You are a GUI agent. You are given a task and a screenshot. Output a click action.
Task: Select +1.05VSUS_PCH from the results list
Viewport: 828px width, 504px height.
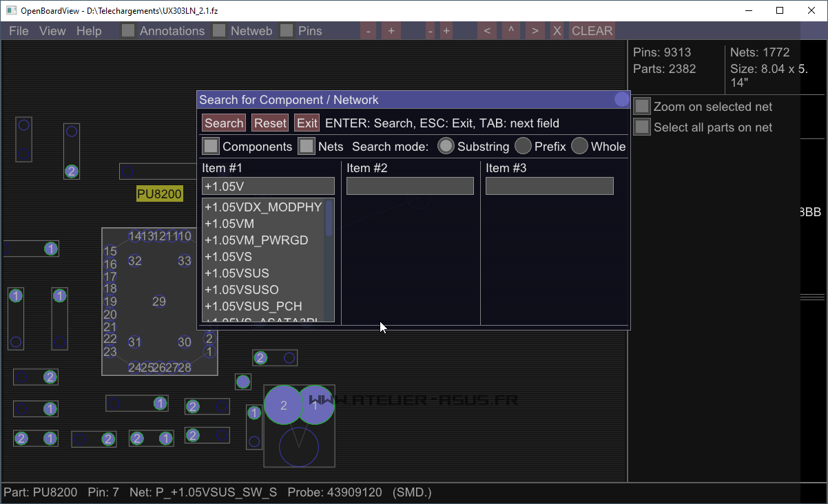tap(253, 306)
